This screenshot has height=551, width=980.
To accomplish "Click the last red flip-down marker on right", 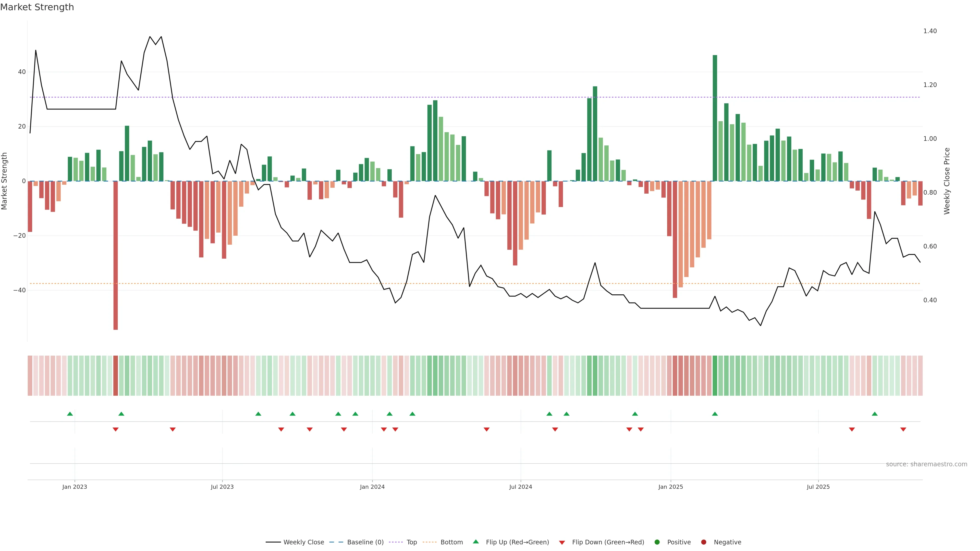I will pos(903,429).
